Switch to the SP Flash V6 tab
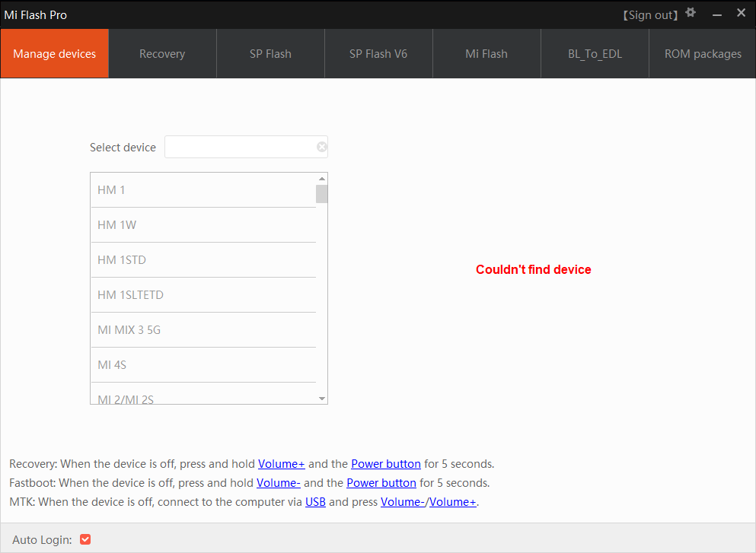This screenshot has height=553, width=756. (x=378, y=53)
